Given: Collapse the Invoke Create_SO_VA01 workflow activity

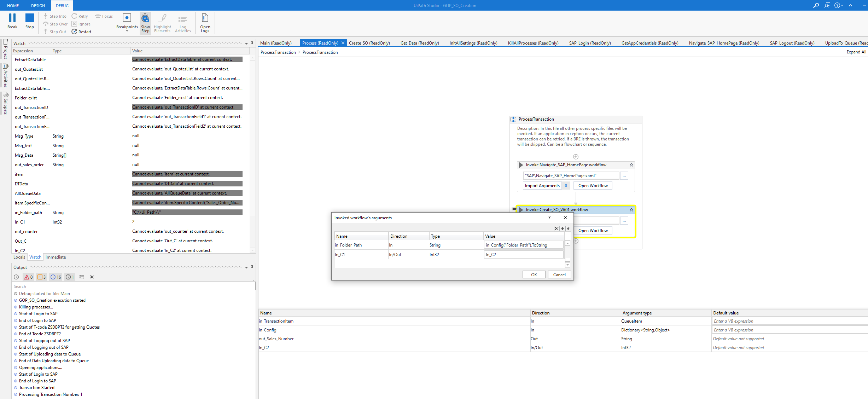Looking at the screenshot, I should 631,210.
